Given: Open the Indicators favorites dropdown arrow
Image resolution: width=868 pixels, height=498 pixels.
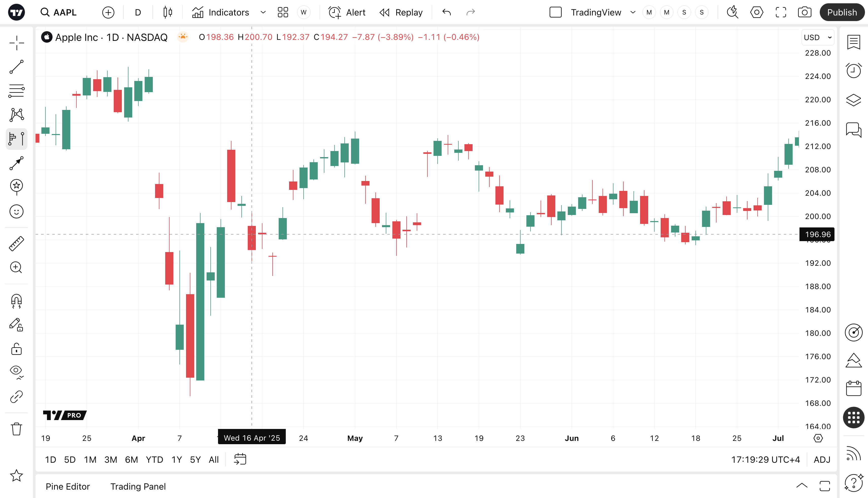Looking at the screenshot, I should pos(263,13).
